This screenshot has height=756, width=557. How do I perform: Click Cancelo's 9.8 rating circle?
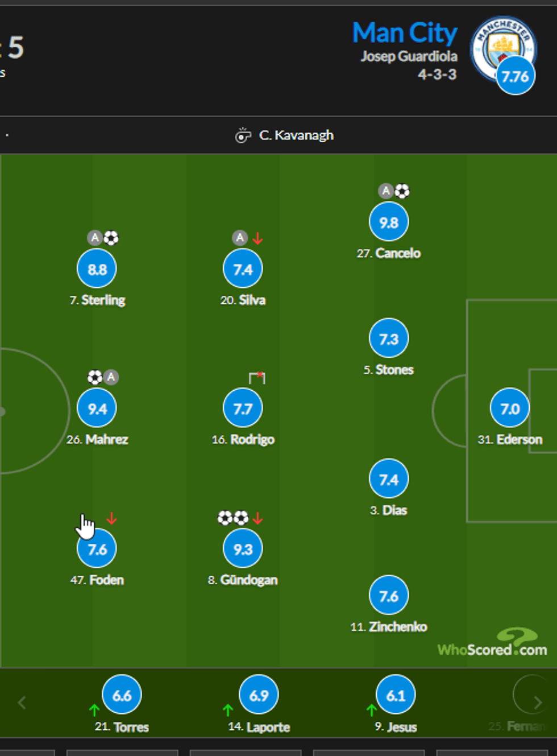coord(389,222)
